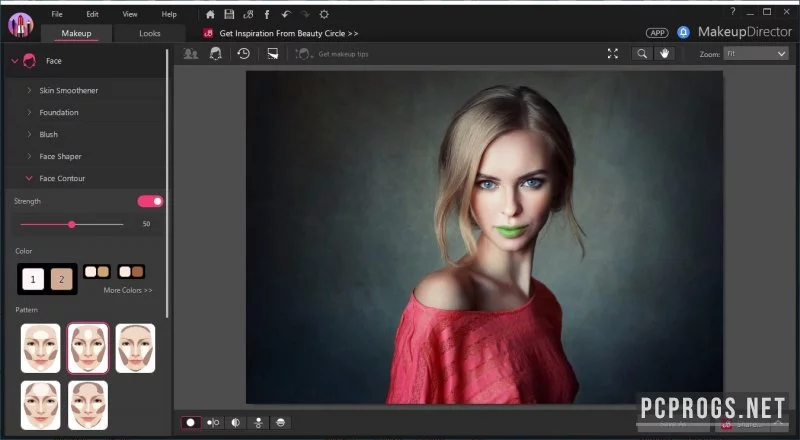The width and height of the screenshot is (800, 440).
Task: Collapse the Face Contour section
Action: pos(29,178)
